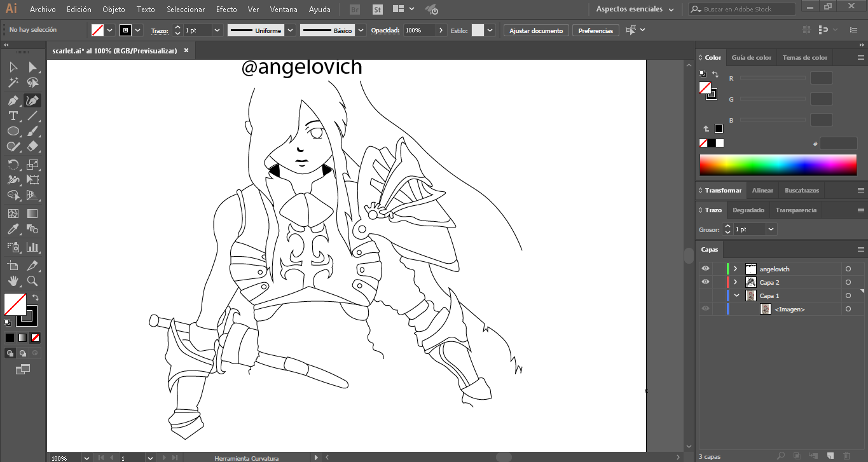
Task: Select the Gradient tool
Action: 32,214
